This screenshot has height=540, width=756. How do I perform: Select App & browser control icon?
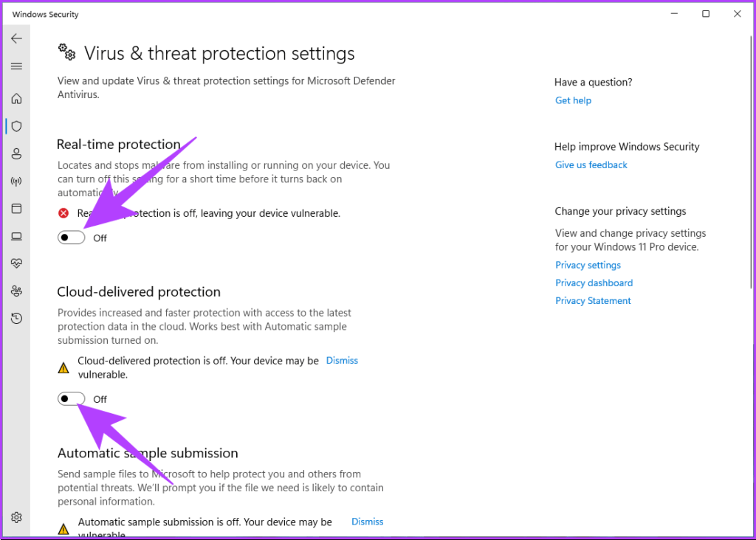coord(16,208)
